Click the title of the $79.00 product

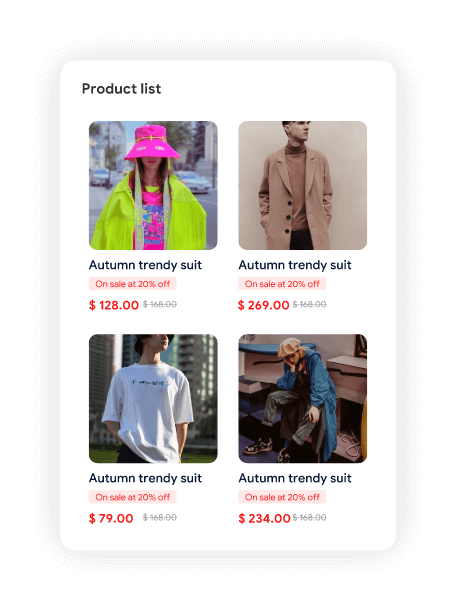point(145,479)
